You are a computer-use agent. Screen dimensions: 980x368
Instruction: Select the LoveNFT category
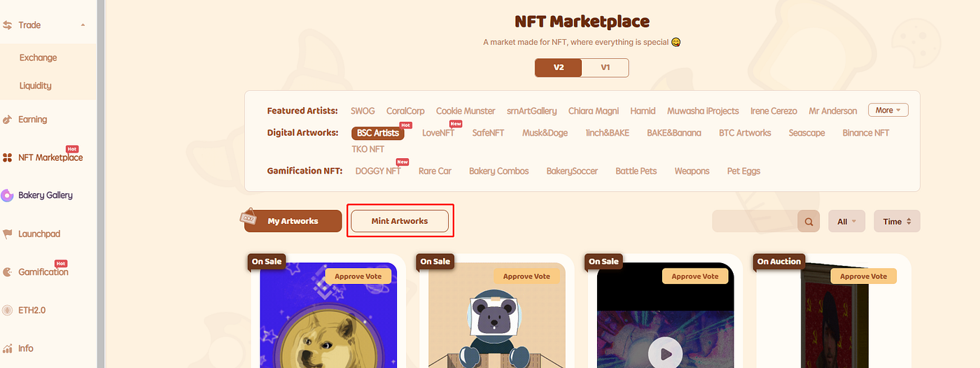[x=438, y=133]
